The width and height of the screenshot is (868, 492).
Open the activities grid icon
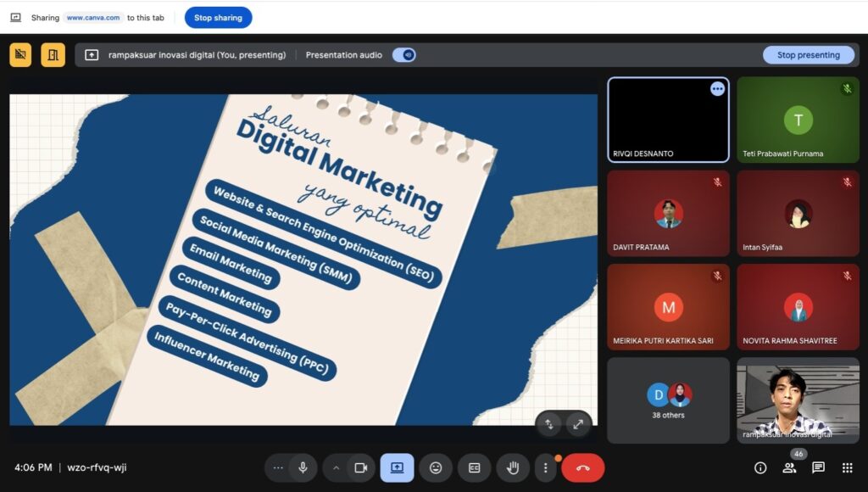point(847,467)
